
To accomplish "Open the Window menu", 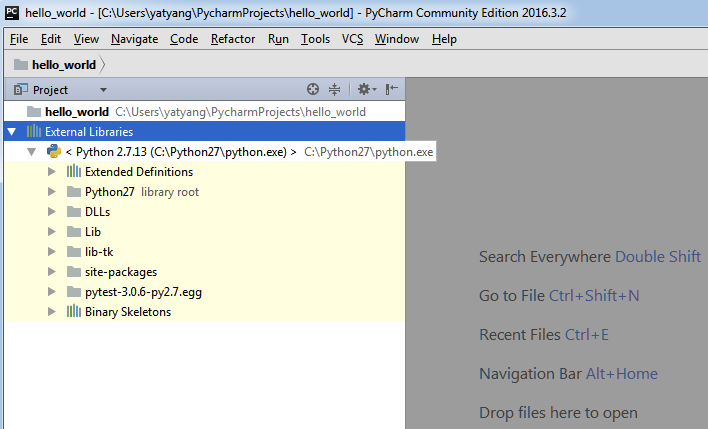I will (x=397, y=39).
